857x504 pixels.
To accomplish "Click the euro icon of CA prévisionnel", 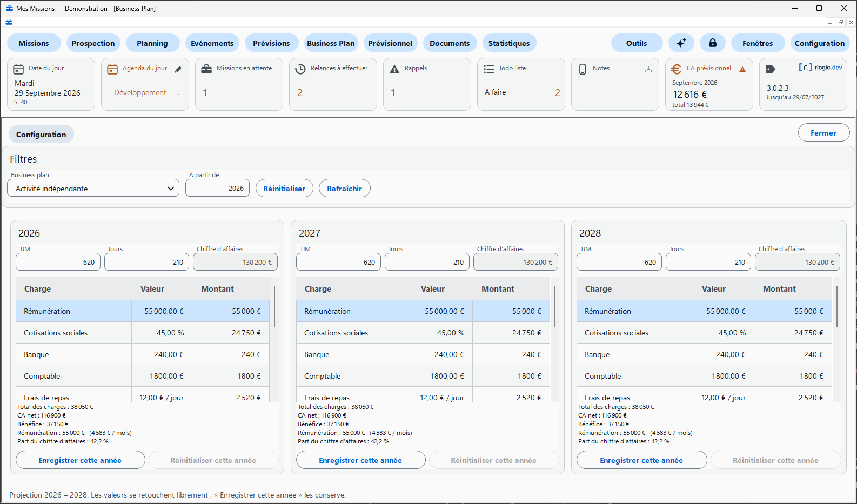I will 676,69.
